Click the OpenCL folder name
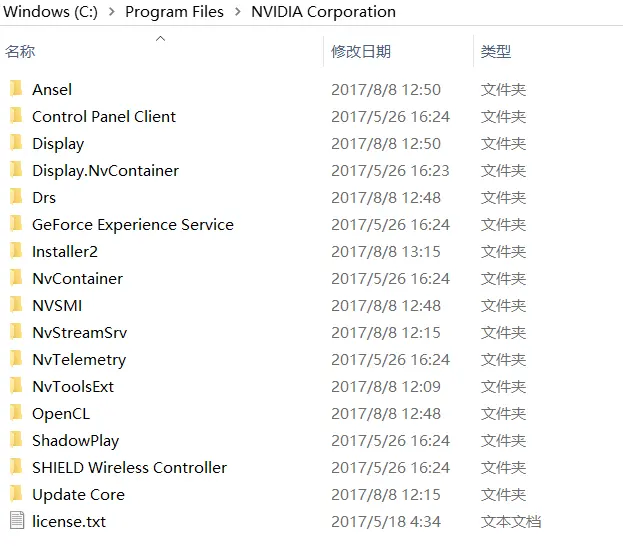 click(x=61, y=414)
